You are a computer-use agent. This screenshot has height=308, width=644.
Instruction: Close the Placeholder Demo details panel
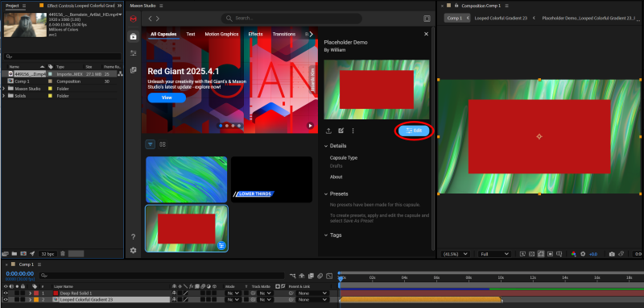(426, 34)
